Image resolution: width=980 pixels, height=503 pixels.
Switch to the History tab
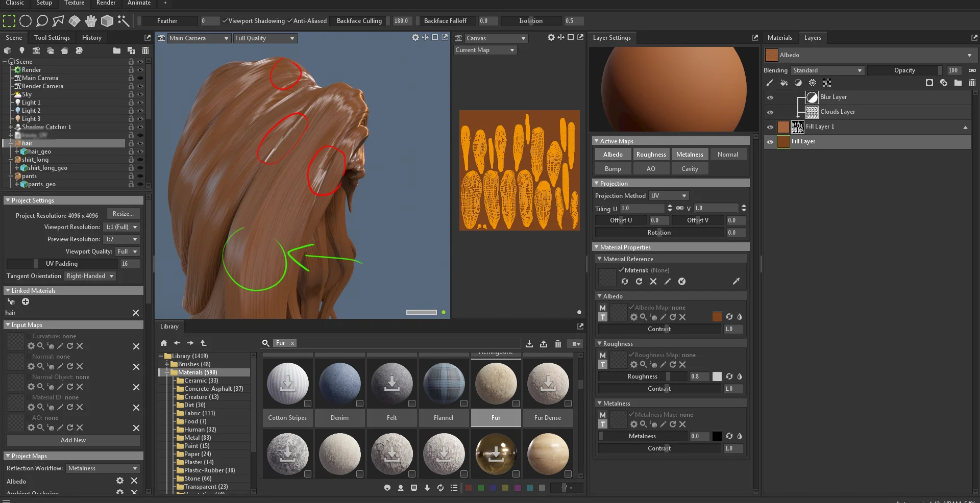(92, 38)
